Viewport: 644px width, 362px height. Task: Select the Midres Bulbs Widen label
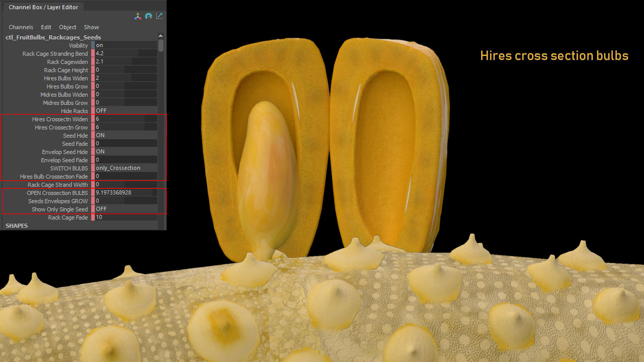[64, 95]
